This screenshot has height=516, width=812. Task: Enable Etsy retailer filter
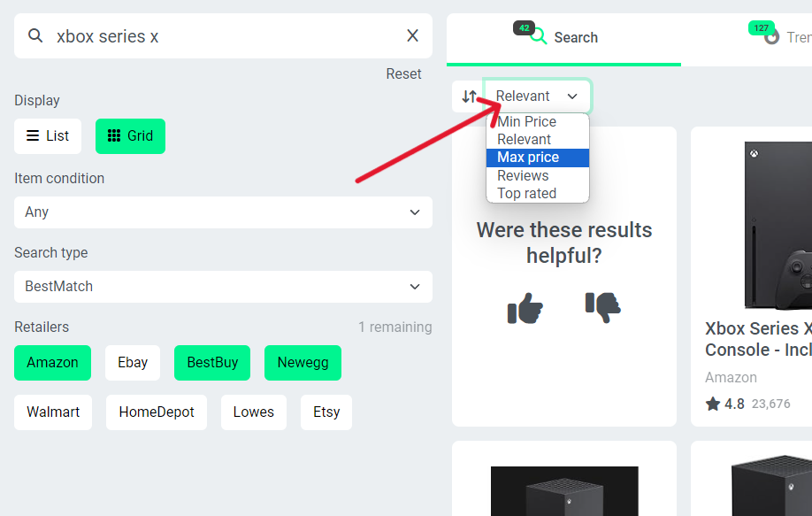326,412
